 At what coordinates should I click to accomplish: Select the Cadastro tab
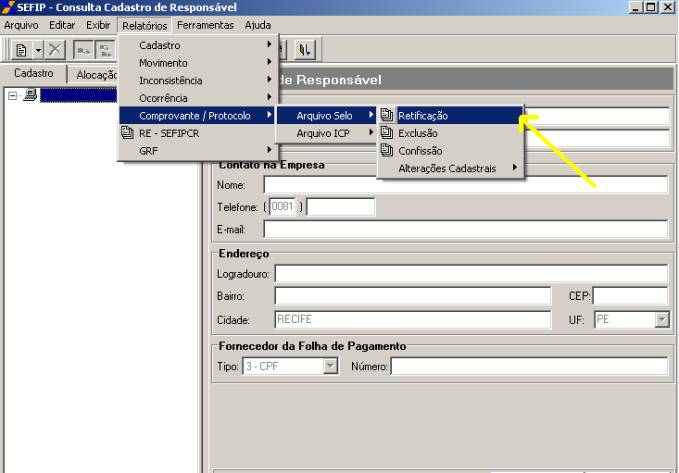point(33,74)
